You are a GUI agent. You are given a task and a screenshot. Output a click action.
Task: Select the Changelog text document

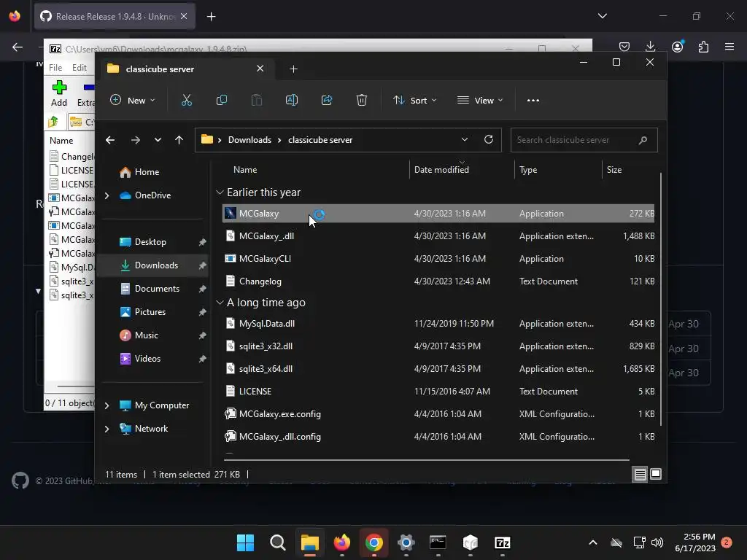click(x=438, y=281)
